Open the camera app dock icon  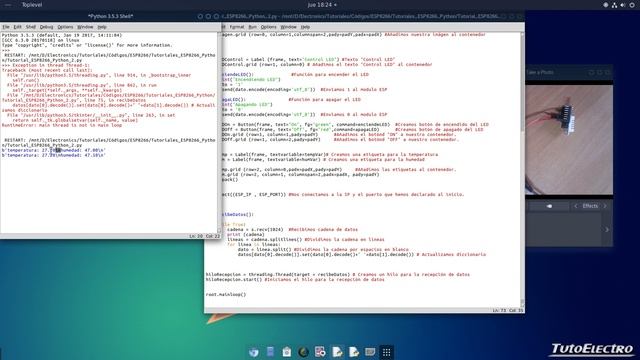click(320, 352)
